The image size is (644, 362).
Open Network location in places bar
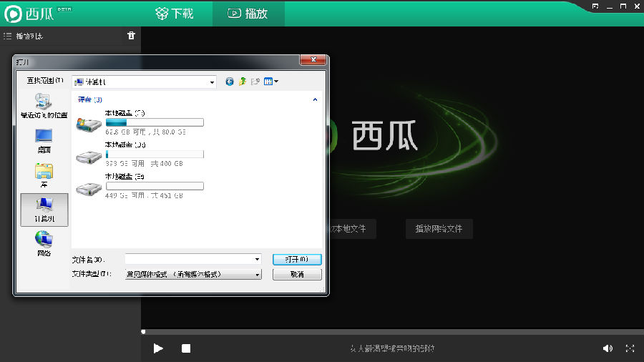44,244
